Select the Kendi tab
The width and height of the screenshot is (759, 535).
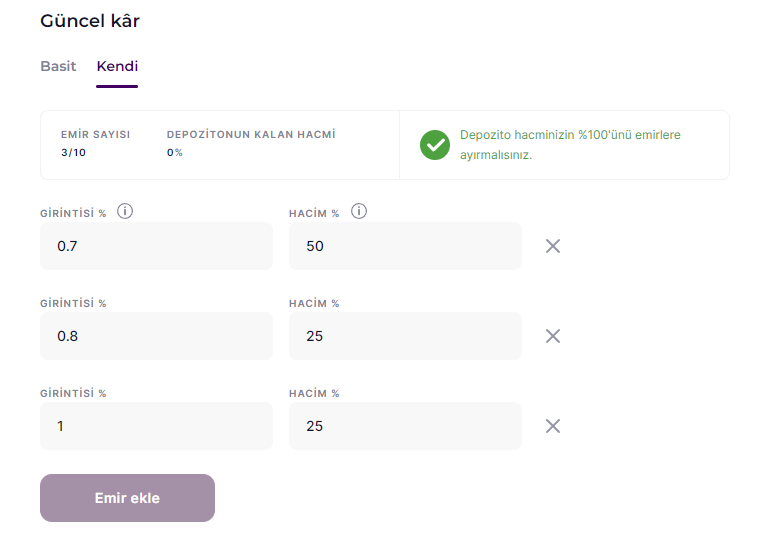(x=117, y=66)
